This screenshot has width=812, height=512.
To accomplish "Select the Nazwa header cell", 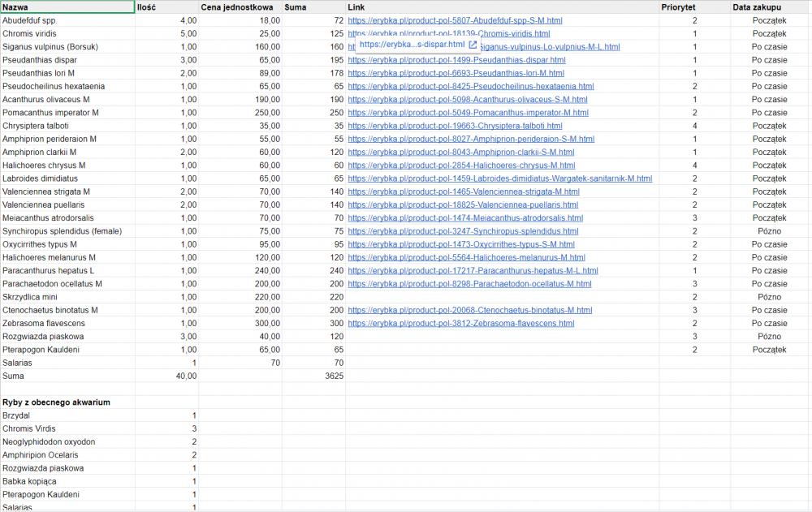I will click(x=67, y=6).
